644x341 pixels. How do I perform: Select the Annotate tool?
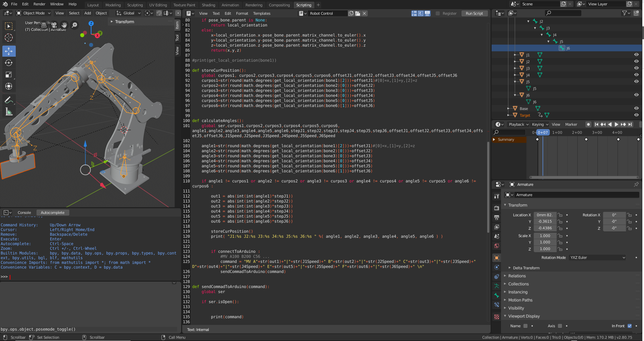tap(9, 100)
